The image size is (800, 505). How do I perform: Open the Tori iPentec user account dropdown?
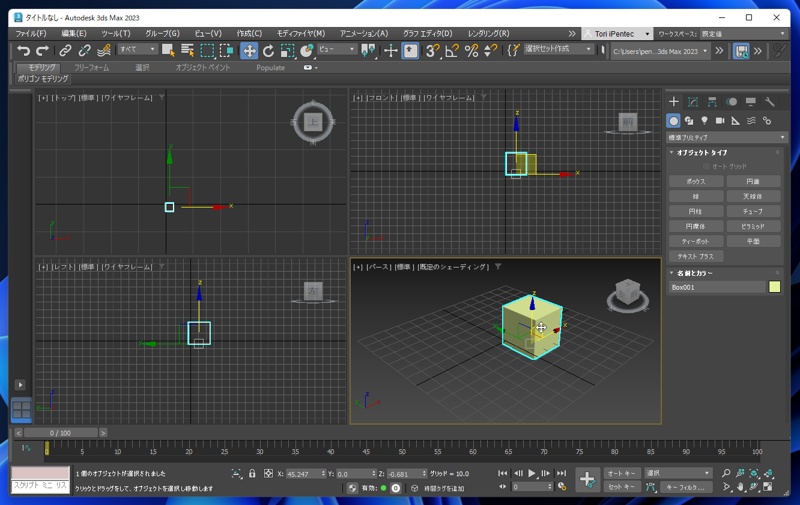tap(617, 34)
